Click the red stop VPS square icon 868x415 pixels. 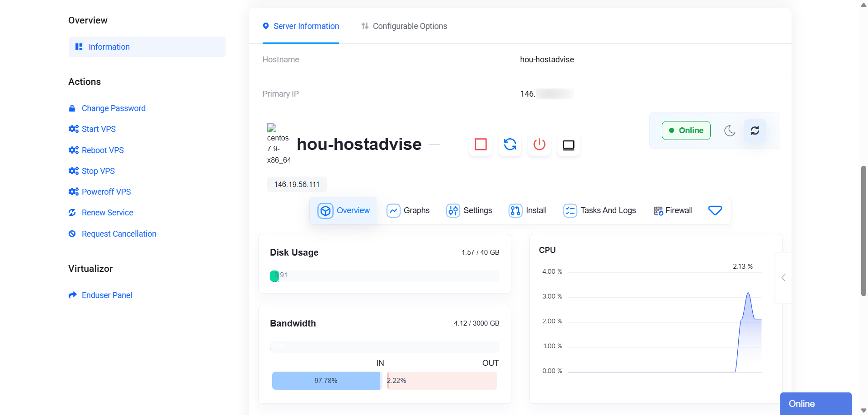[x=481, y=145]
